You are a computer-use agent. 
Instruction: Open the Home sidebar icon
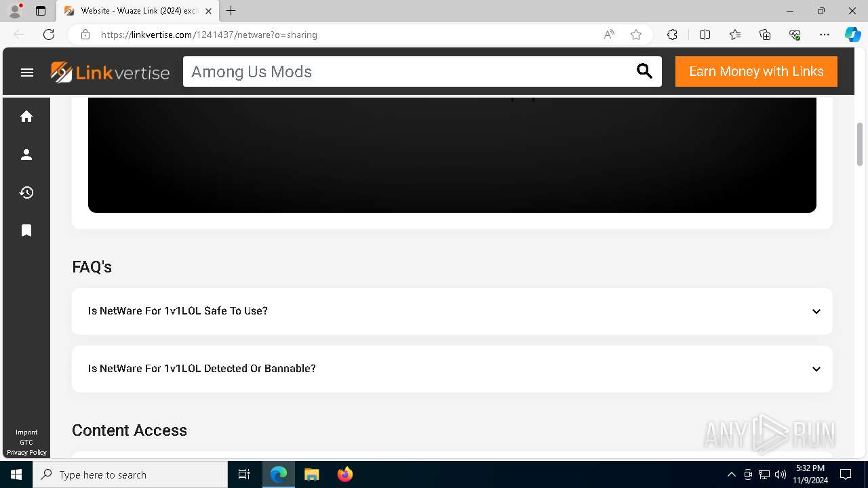[x=26, y=117]
